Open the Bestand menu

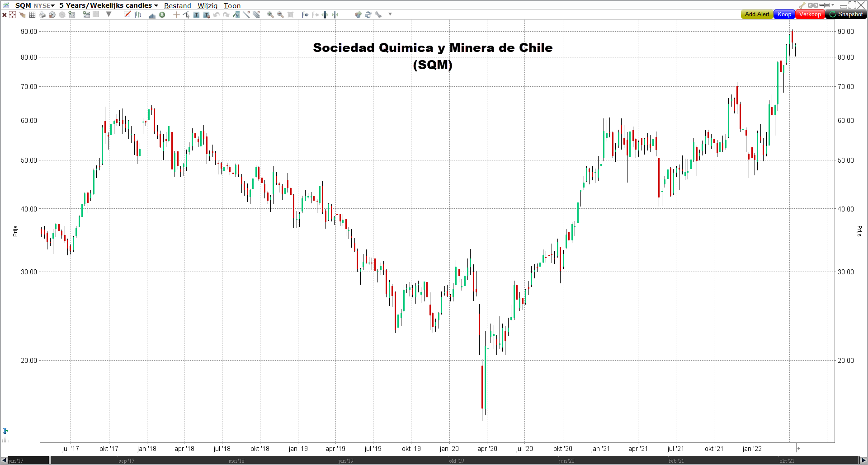(177, 6)
